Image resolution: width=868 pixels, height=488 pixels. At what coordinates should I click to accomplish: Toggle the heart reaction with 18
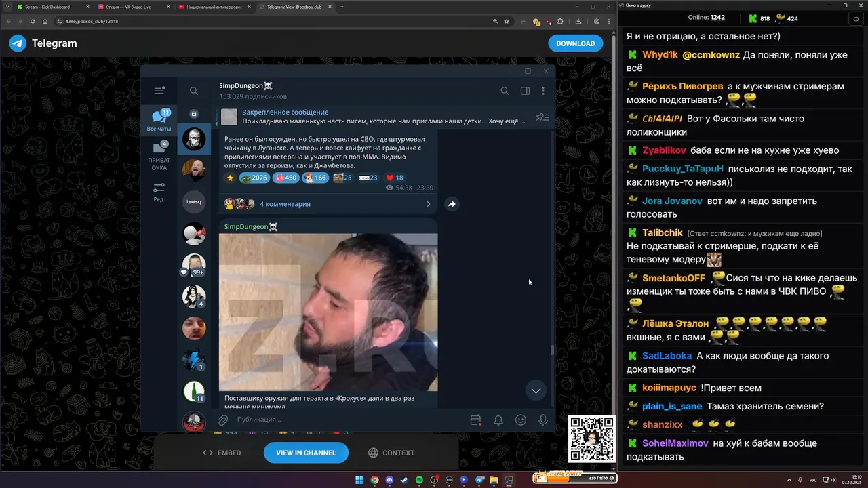395,178
